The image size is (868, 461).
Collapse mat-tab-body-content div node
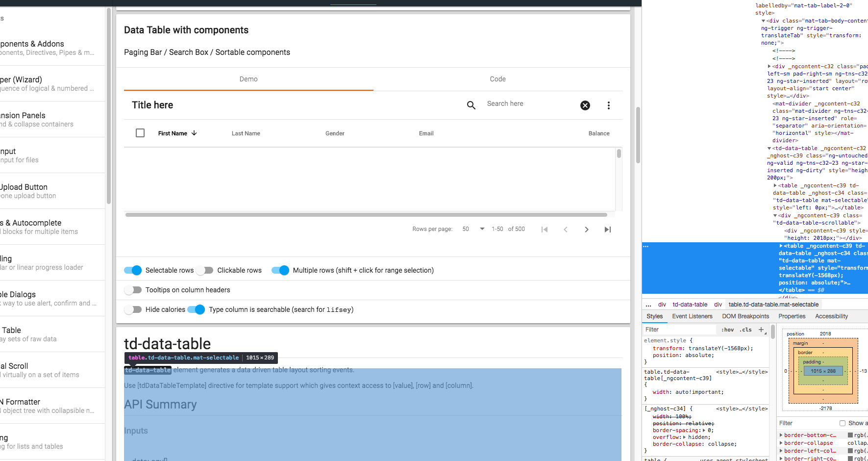tap(764, 21)
